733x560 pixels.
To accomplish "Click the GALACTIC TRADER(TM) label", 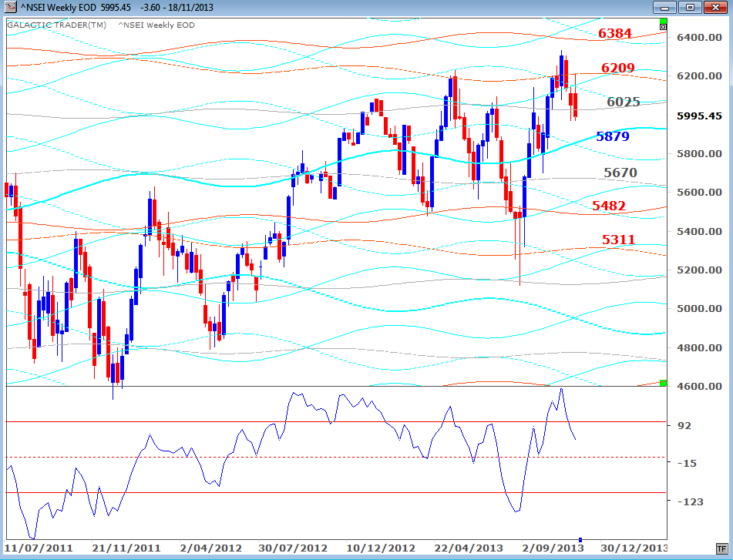I will [x=56, y=25].
